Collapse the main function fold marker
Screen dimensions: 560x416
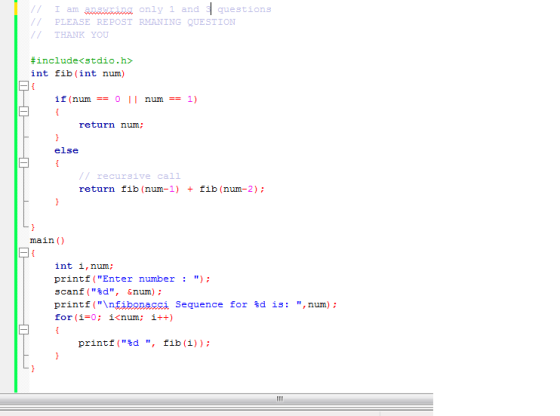coord(24,253)
